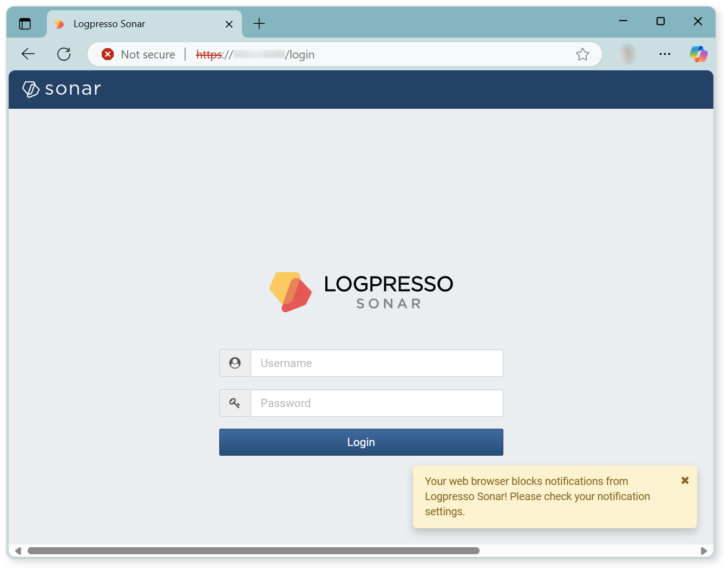Viewport: 728px width, 571px height.
Task: Close the Logpresso Sonar tab
Action: pos(229,24)
